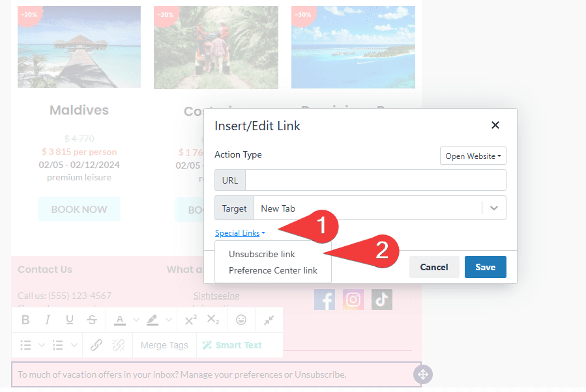Click the TikTok social icon
Image resolution: width=586 pixels, height=392 pixels.
pyautogui.click(x=382, y=300)
